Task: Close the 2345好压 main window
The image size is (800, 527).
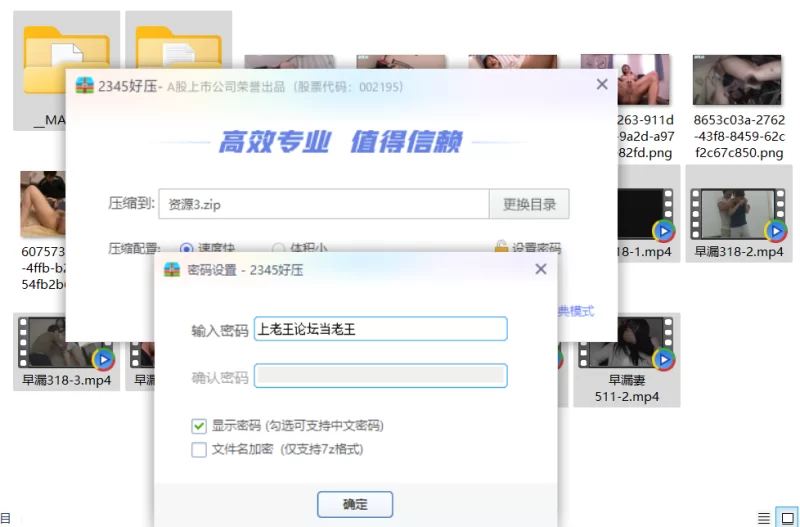Action: point(602,84)
